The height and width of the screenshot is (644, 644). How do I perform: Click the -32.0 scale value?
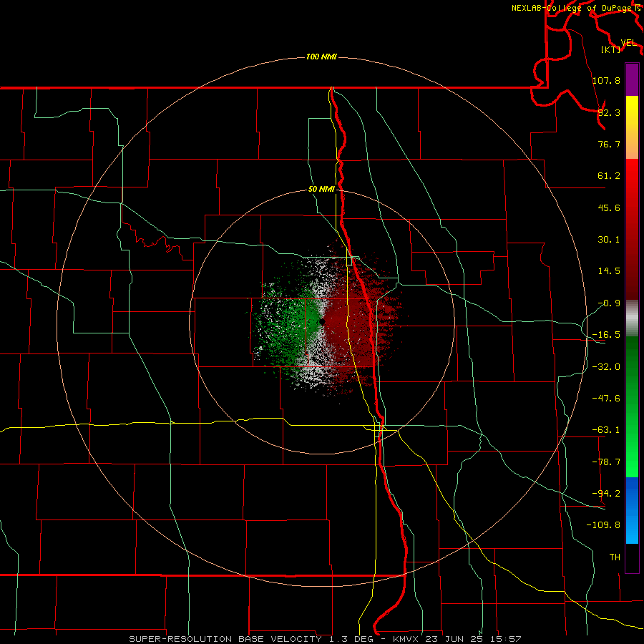coord(606,367)
